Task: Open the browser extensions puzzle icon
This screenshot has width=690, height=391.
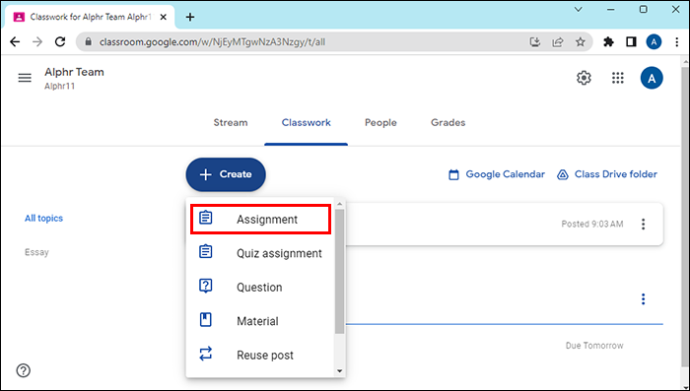Action: 609,42
